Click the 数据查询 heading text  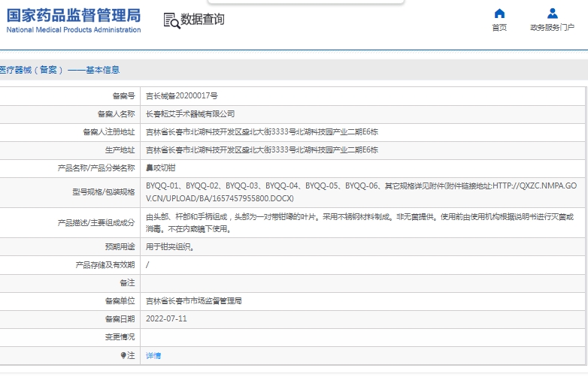click(202, 19)
